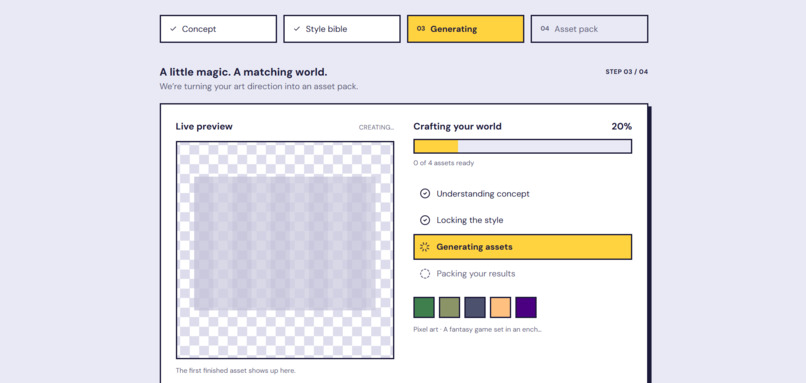Click the completed check icon for Understanding concept

pos(425,194)
